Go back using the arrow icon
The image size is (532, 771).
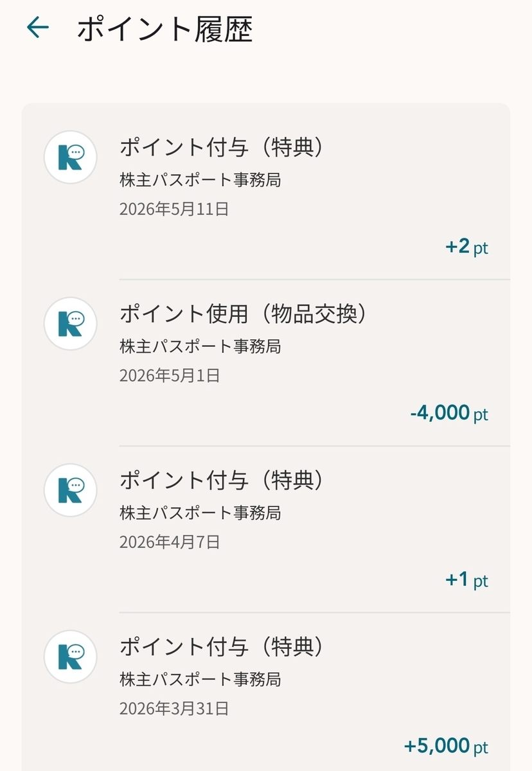coord(38,28)
